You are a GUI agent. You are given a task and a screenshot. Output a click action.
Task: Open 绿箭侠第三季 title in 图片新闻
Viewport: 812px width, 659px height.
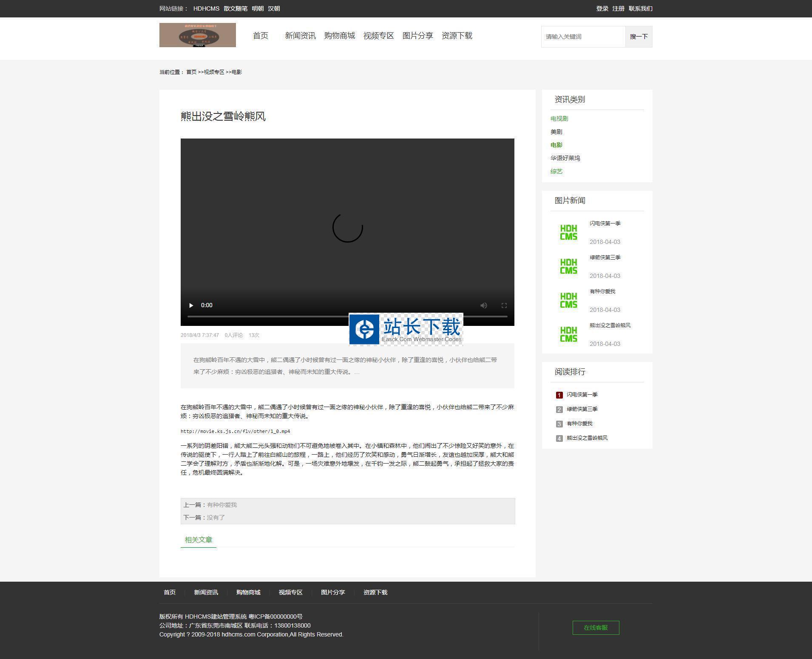click(x=605, y=257)
